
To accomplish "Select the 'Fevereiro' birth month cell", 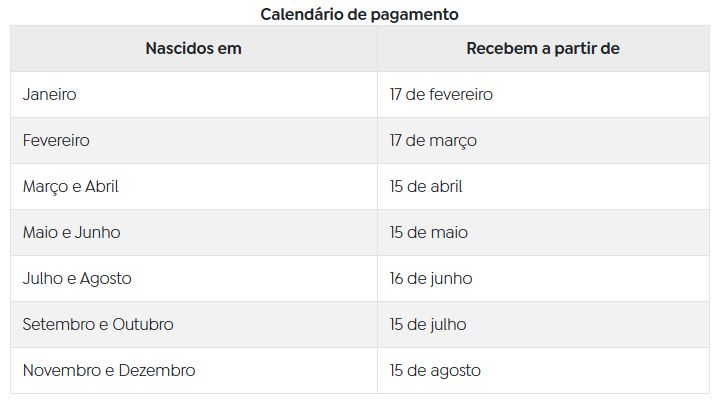I will (56, 141).
